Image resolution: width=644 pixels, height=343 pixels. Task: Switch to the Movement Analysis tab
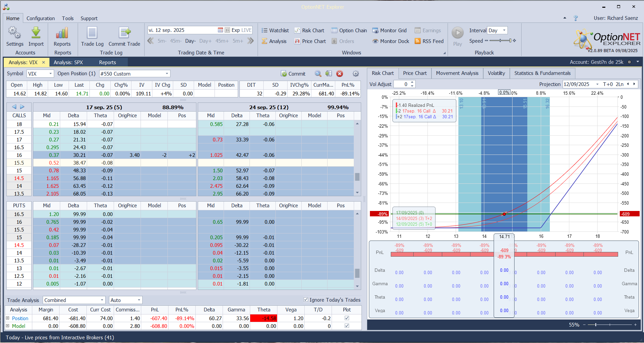point(457,73)
